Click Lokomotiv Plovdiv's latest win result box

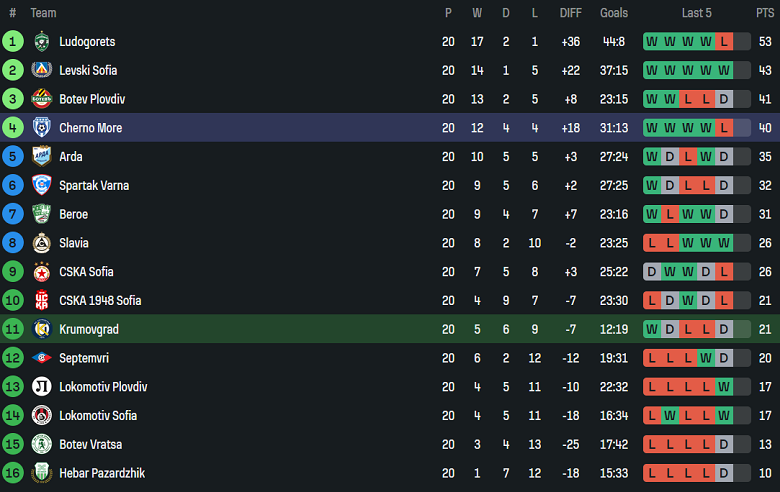click(x=724, y=387)
